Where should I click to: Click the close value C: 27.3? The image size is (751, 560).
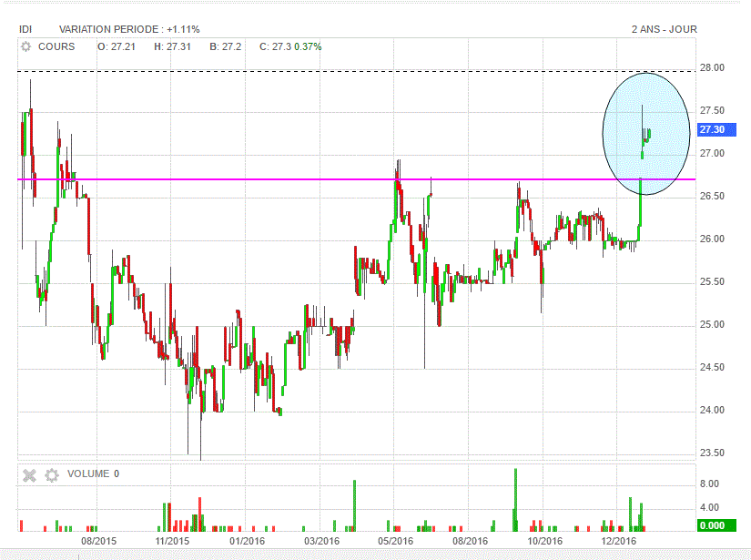[x=276, y=46]
